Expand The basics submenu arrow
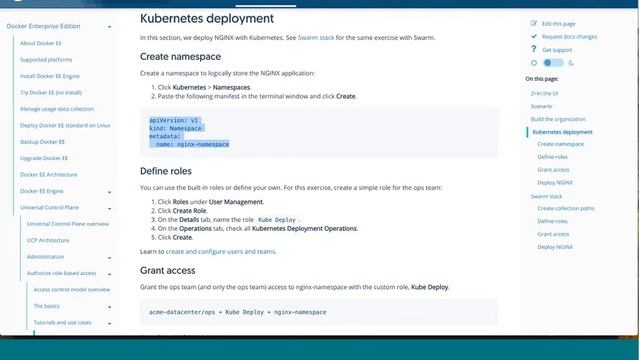Image resolution: width=640 pixels, height=360 pixels. pyautogui.click(x=109, y=307)
